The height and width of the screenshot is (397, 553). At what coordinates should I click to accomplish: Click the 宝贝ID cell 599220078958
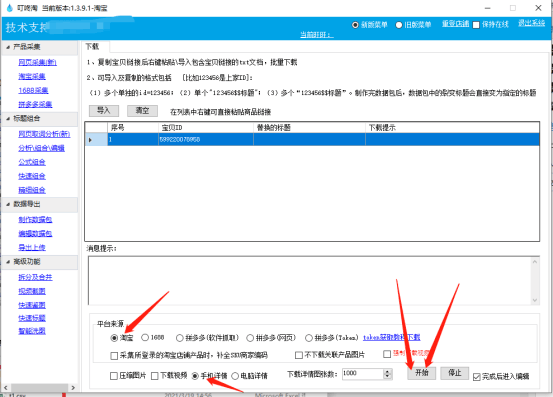(206, 140)
